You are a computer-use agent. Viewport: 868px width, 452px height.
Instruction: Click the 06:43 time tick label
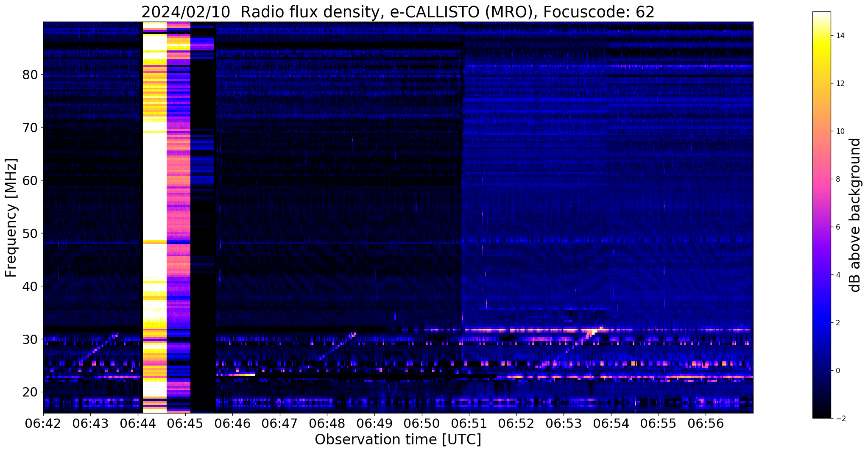tap(90, 424)
